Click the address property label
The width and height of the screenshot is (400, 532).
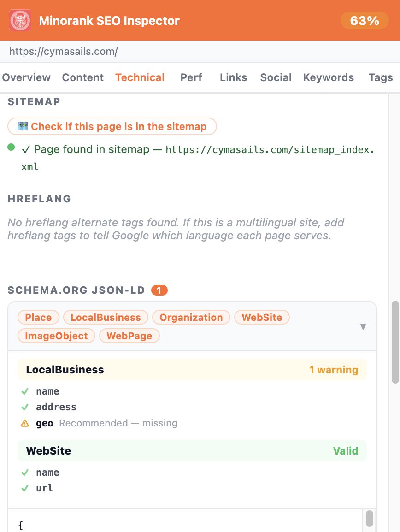[x=56, y=407]
